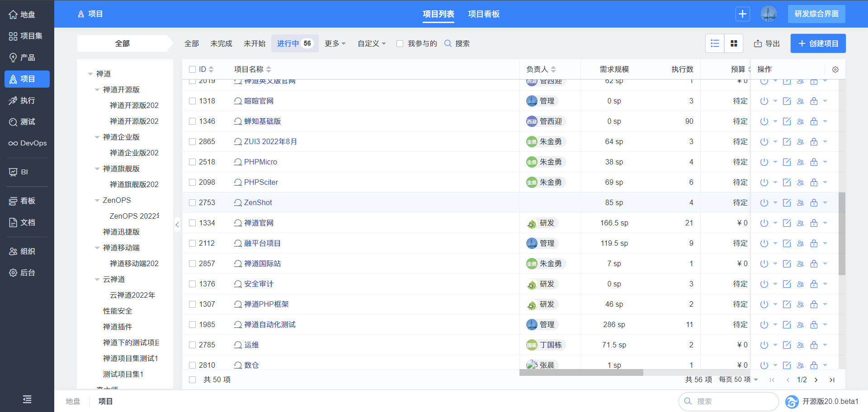Click the edit icon for PHPMicro row

(x=787, y=162)
